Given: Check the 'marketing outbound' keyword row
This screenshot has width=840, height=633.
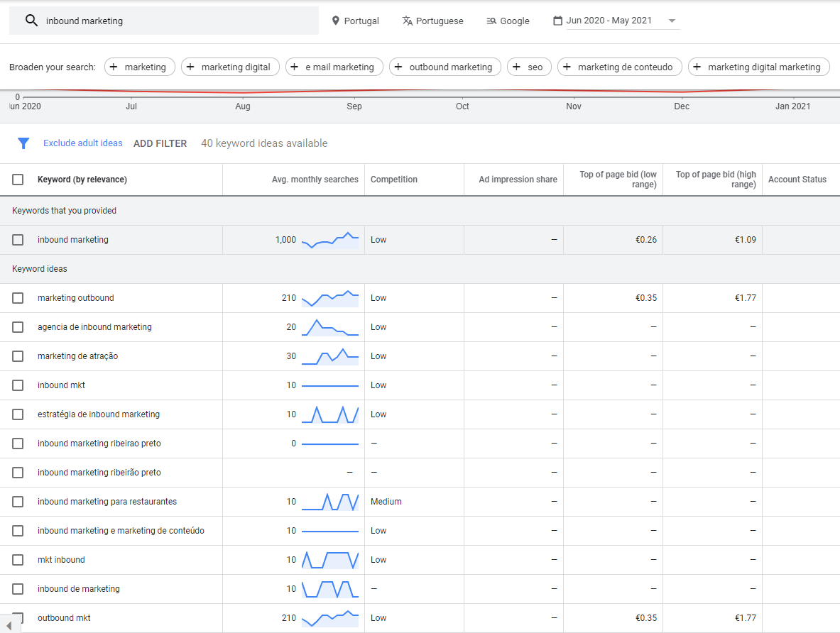Looking at the screenshot, I should coord(18,298).
